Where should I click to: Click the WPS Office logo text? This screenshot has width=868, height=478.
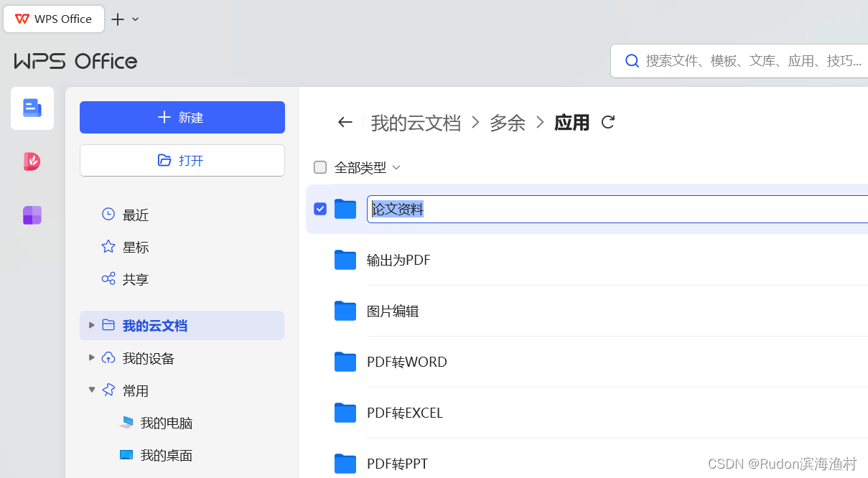pyautogui.click(x=75, y=61)
